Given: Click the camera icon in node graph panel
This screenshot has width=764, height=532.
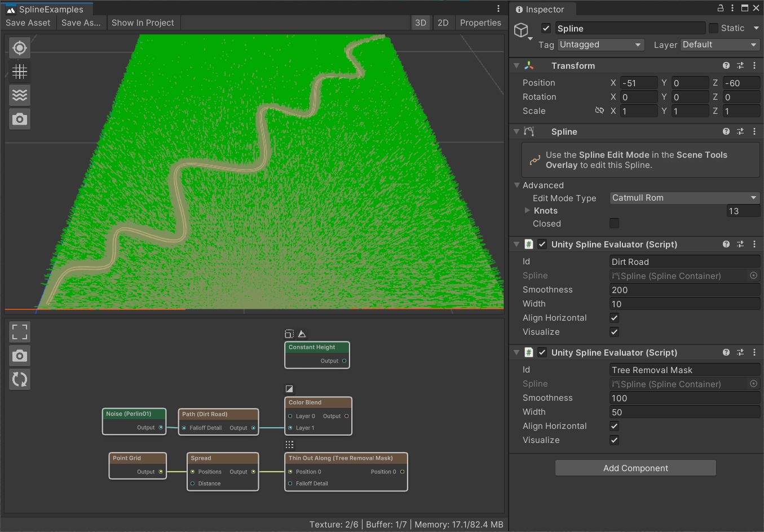Looking at the screenshot, I should (20, 356).
